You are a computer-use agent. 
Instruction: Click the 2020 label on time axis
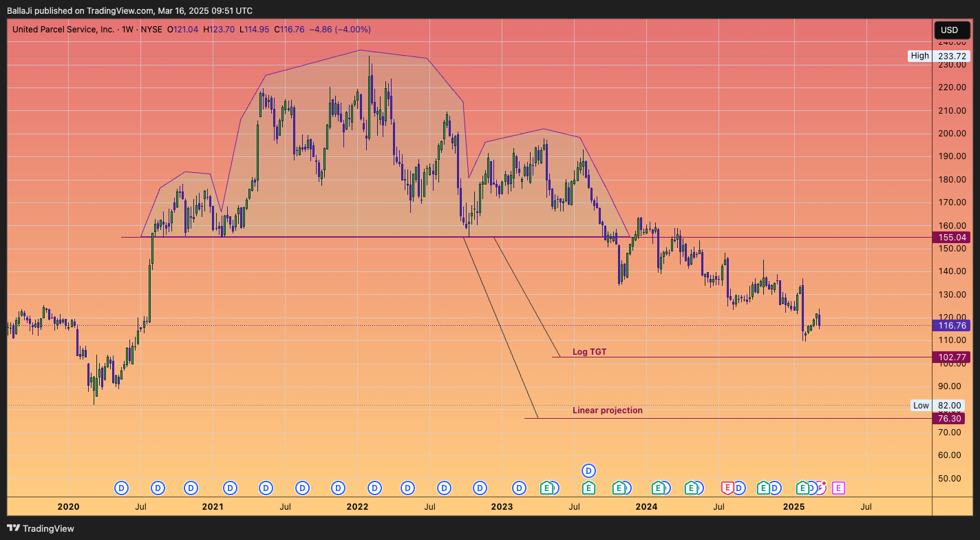[68, 507]
